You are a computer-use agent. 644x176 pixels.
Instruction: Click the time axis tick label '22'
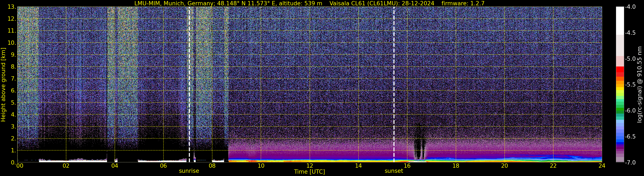coord(553,166)
